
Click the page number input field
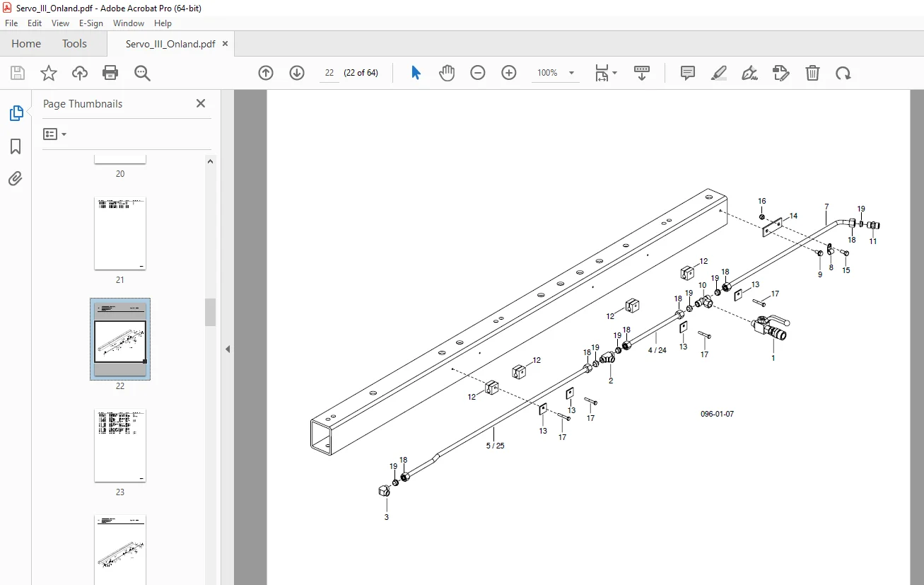pyautogui.click(x=329, y=73)
